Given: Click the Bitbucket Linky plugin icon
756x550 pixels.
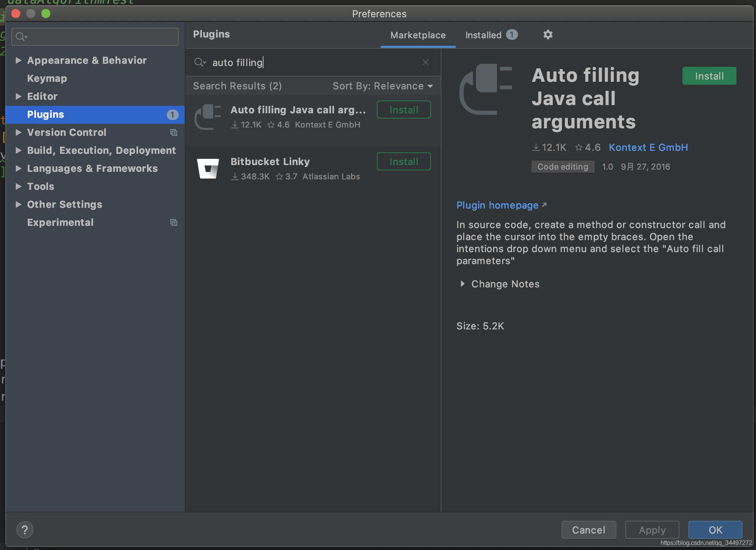Looking at the screenshot, I should (208, 168).
